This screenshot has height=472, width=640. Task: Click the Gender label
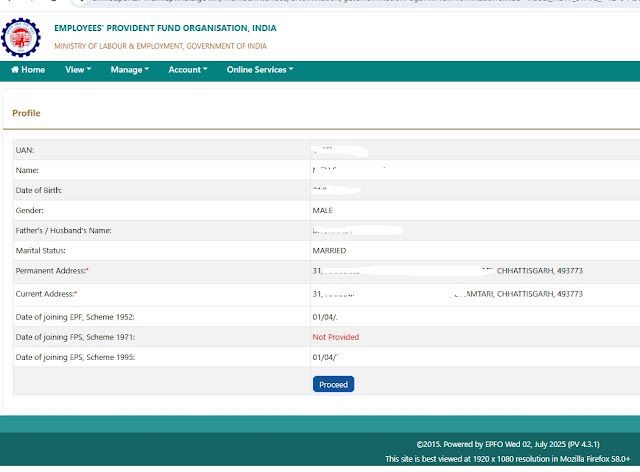(29, 210)
